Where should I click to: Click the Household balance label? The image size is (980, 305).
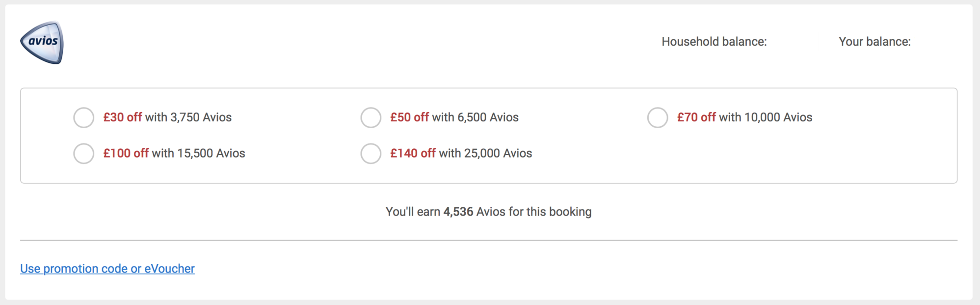[714, 42]
